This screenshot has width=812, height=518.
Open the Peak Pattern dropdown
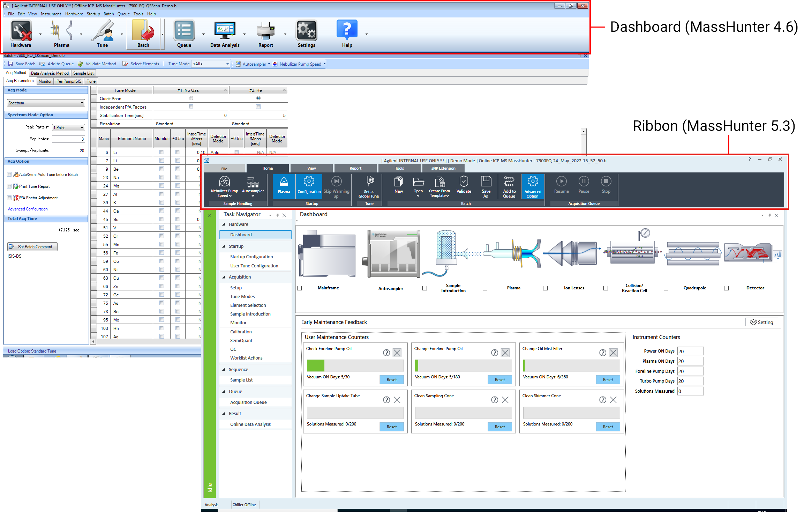[x=68, y=128]
